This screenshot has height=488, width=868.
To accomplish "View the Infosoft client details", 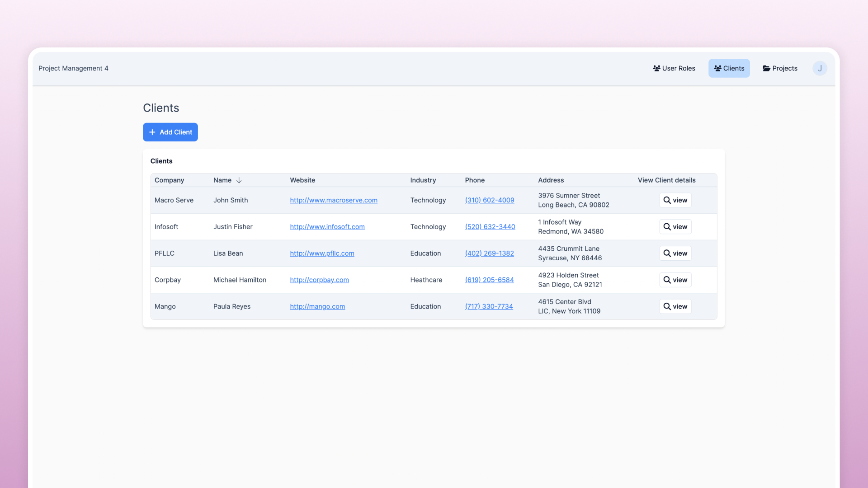I will [675, 227].
